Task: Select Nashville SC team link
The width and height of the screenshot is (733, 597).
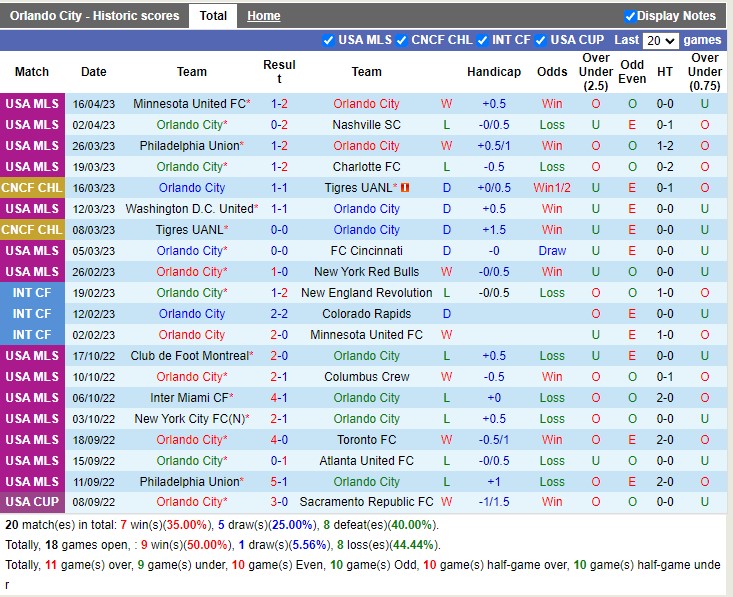Action: pyautogui.click(x=366, y=125)
